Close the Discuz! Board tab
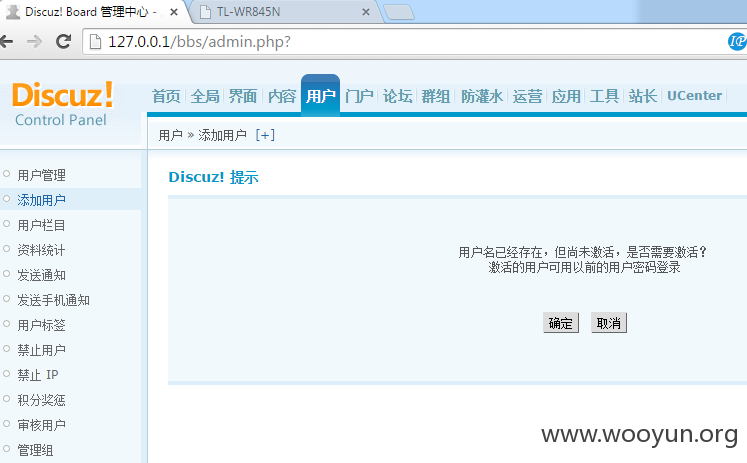 (x=174, y=12)
